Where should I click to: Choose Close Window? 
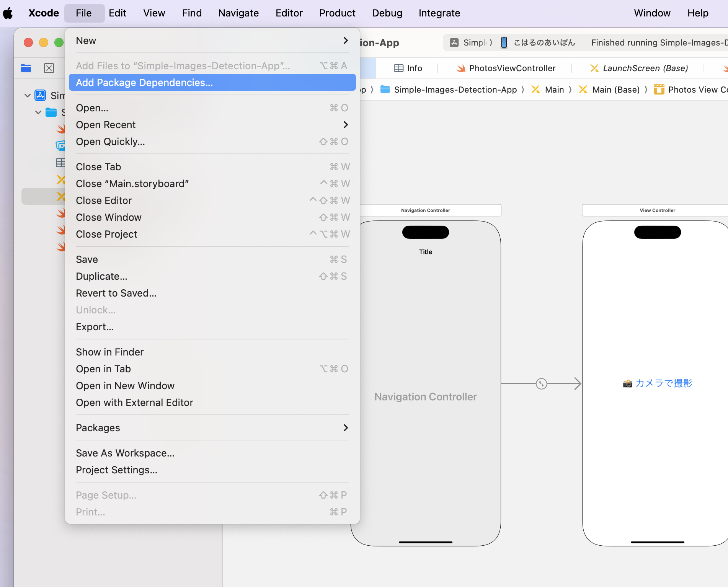pos(212,217)
